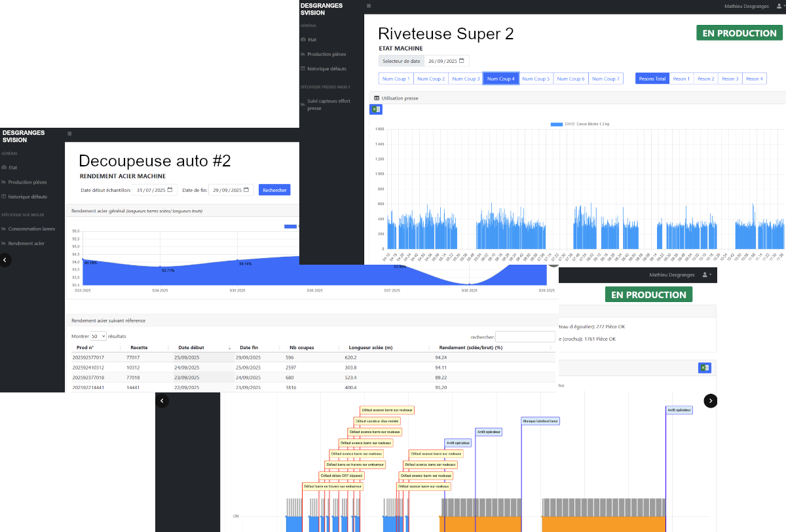
Task: Click previous arrow beside the defects timeline
Action: (x=162, y=400)
